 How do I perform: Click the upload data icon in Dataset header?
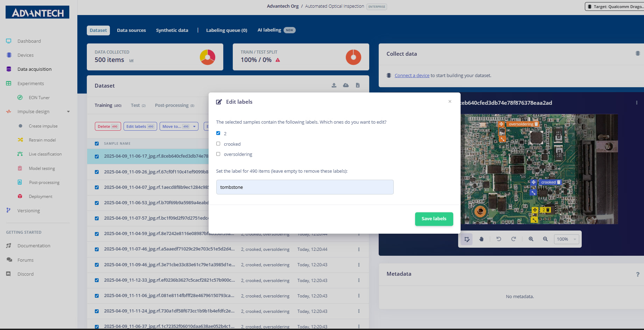tap(334, 85)
